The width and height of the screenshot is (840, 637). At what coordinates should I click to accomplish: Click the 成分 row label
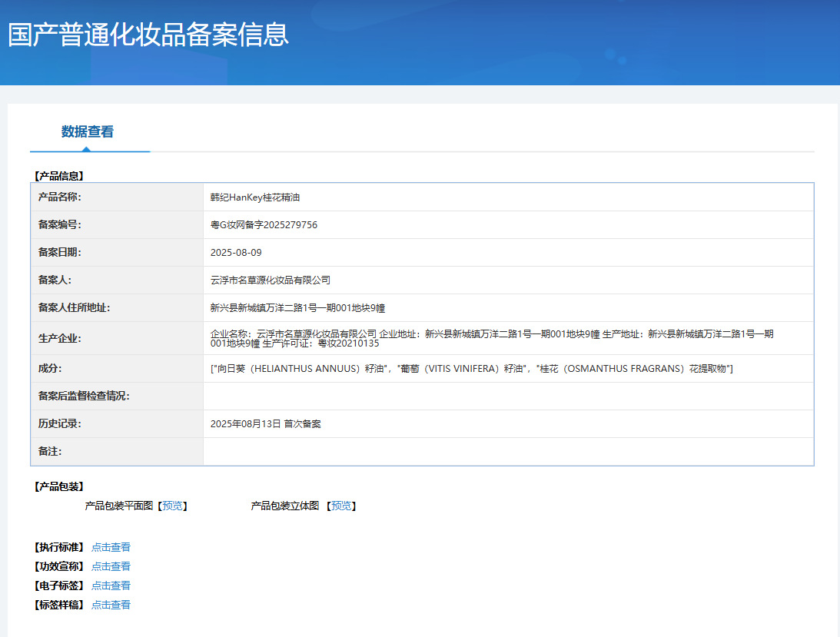[50, 369]
